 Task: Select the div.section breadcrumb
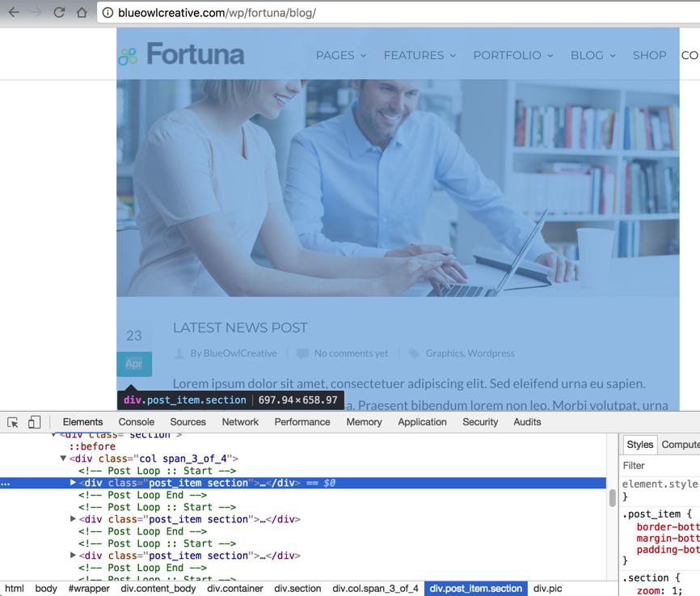pos(297,589)
